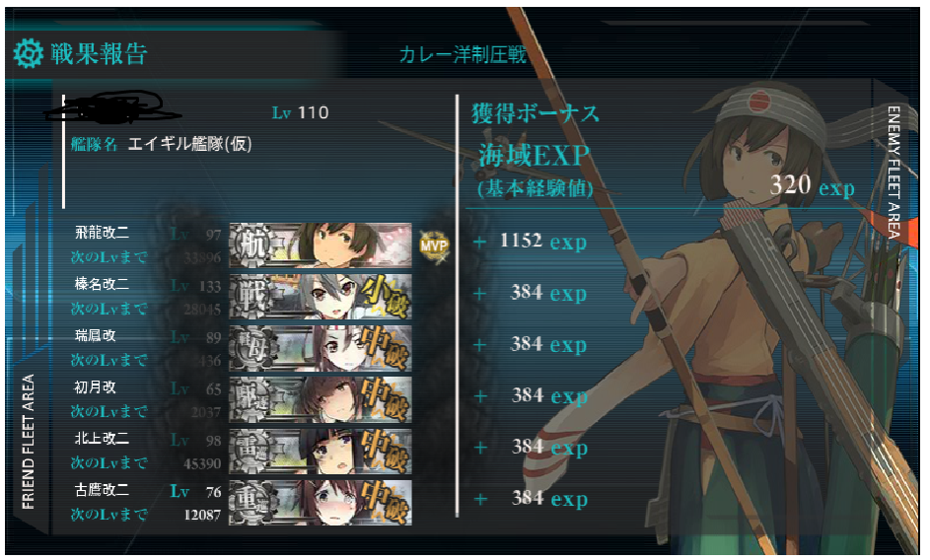
Task: Click the gear icon beside 戦果報告
Action: 29,53
